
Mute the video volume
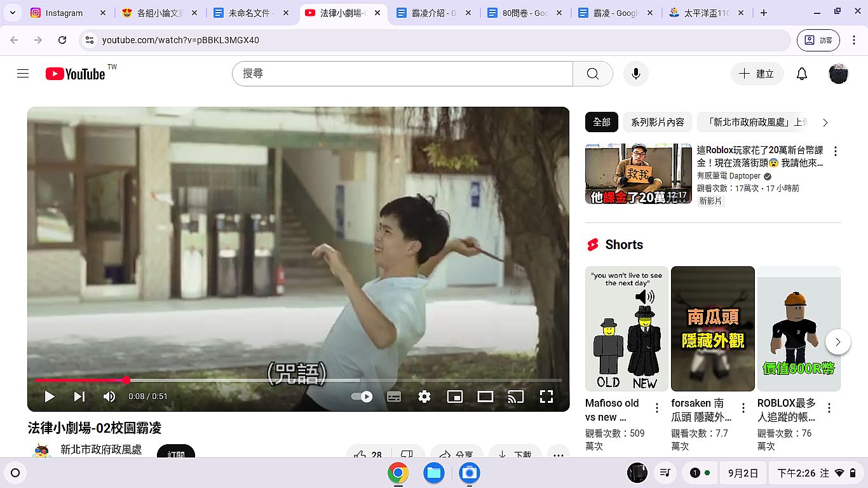pyautogui.click(x=109, y=396)
